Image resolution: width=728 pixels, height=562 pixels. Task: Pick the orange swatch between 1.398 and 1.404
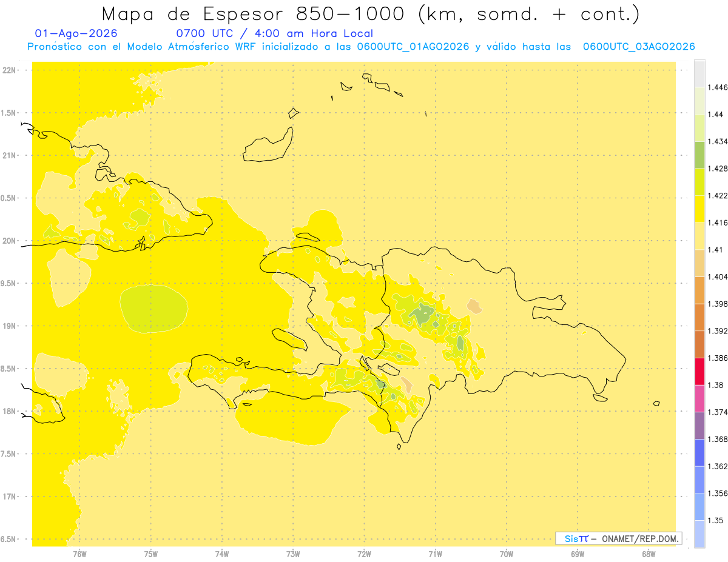[x=699, y=290]
